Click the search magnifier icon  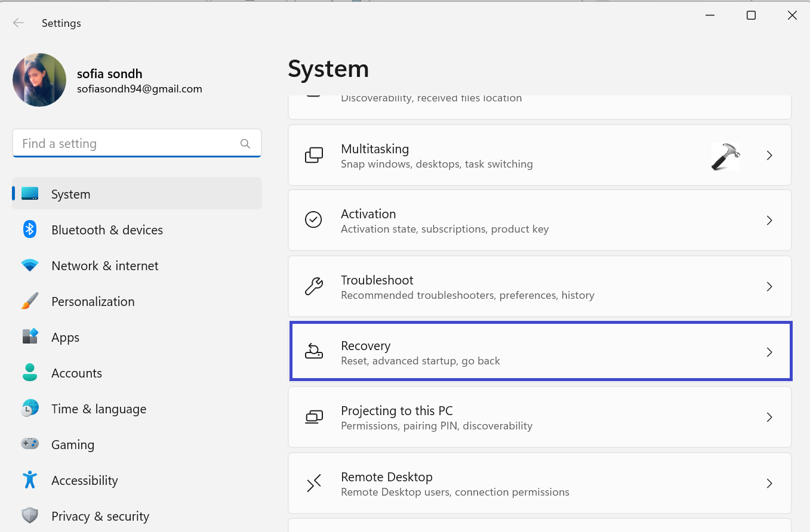[245, 144]
